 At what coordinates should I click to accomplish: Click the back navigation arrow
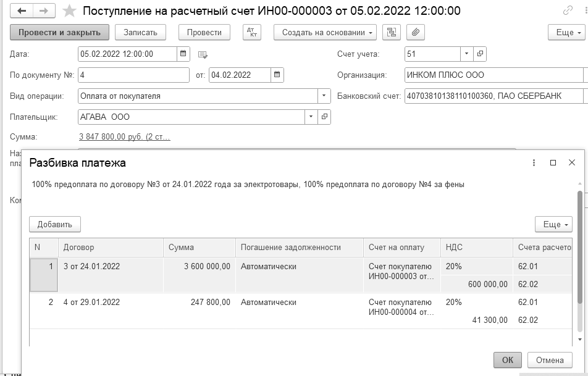tap(22, 11)
